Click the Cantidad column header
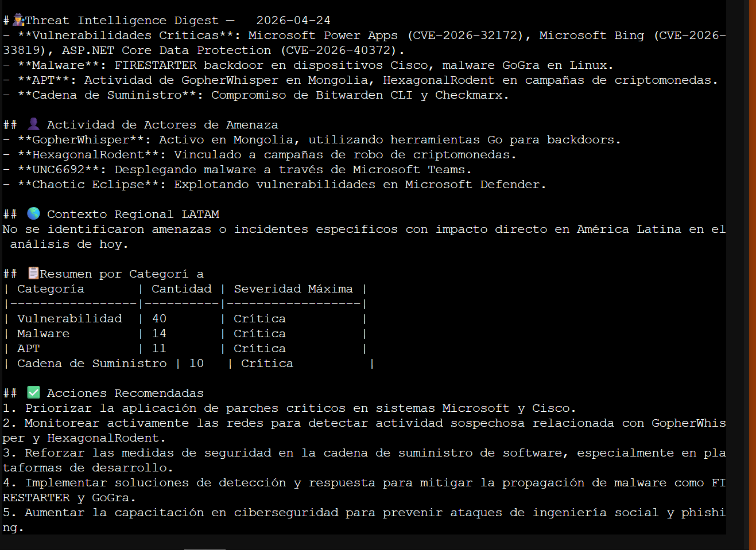 click(181, 289)
